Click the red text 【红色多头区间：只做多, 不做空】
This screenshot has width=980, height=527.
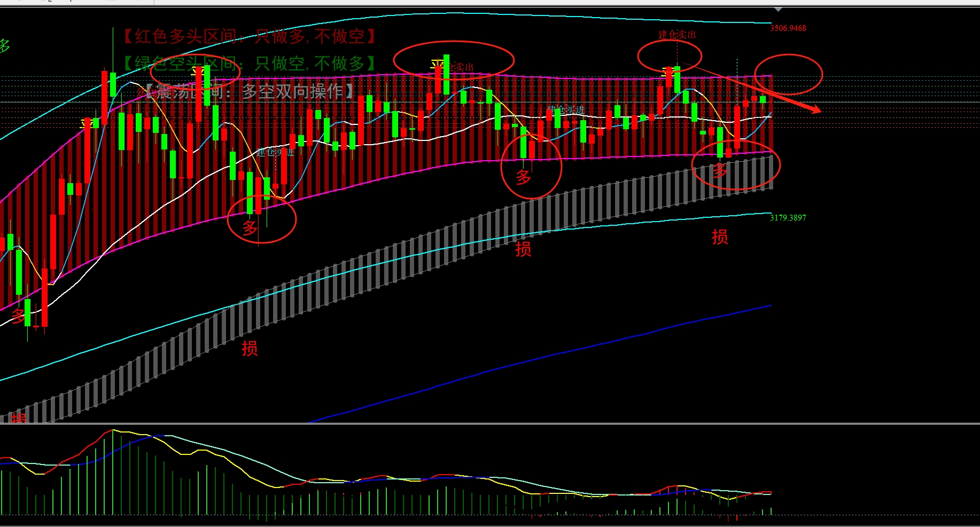click(x=250, y=36)
